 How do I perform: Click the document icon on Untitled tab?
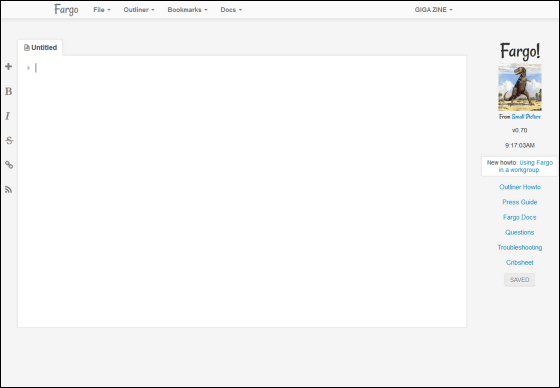coord(26,48)
